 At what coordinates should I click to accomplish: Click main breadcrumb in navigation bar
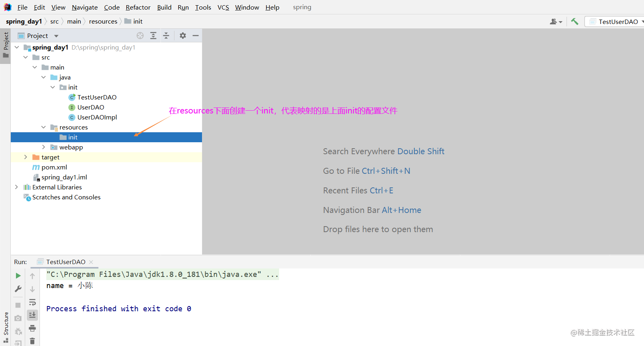(74, 22)
